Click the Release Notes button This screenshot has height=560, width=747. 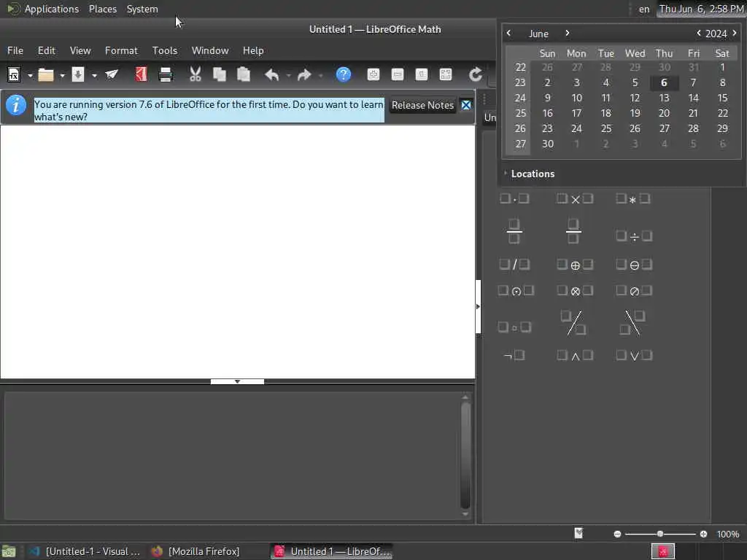(422, 105)
